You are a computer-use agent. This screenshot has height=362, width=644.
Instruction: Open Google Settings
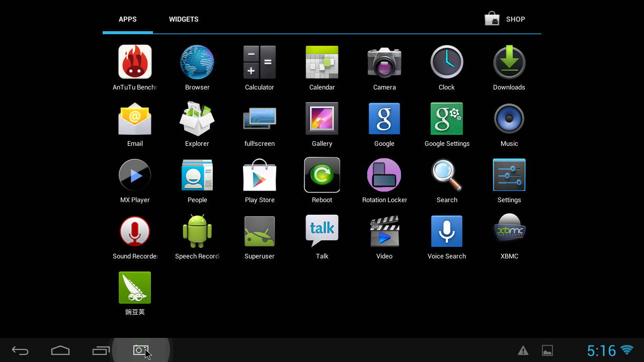pos(447,119)
